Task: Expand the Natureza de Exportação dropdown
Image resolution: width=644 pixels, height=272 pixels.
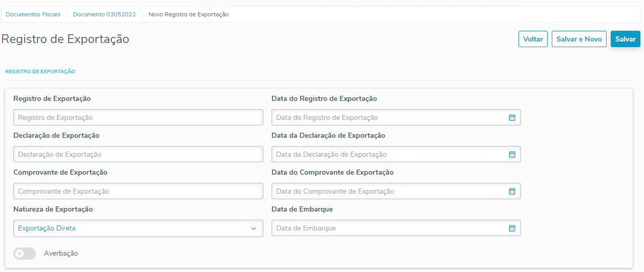Action: 133,228
